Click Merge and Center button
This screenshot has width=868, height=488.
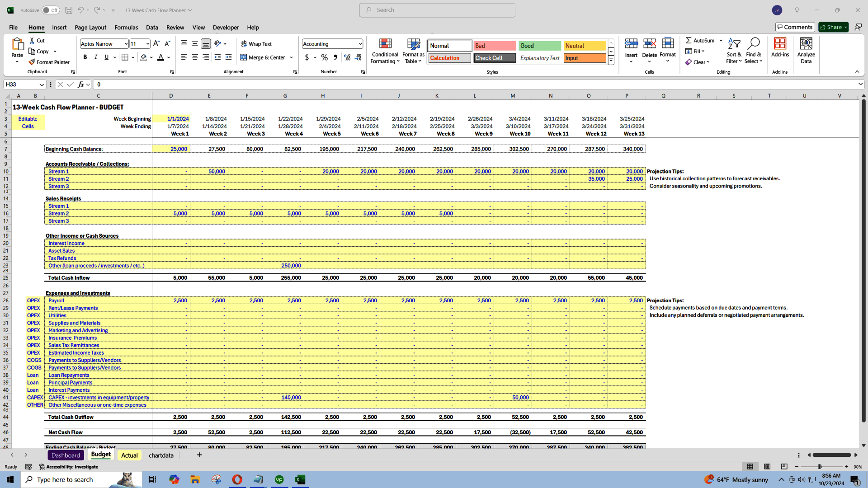pos(264,57)
